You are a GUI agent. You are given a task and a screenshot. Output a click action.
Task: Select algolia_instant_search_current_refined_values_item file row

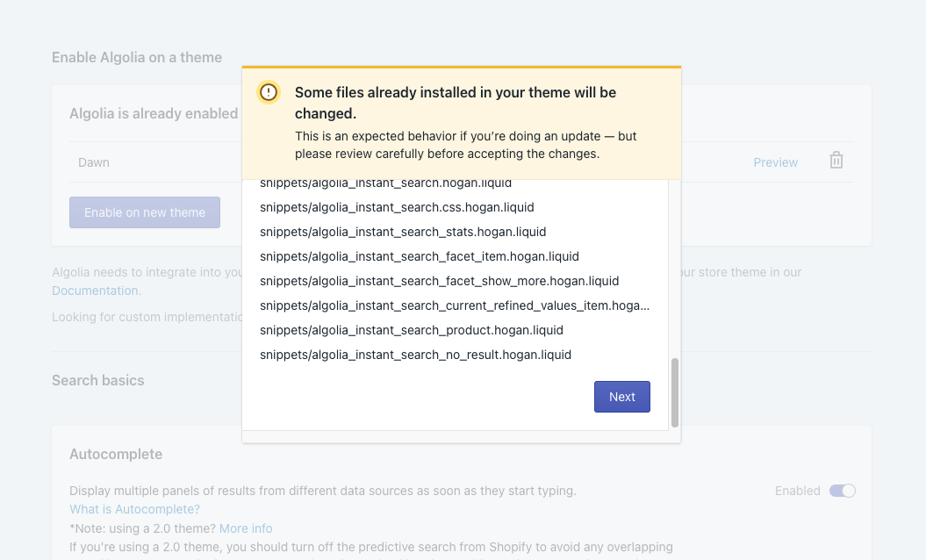(455, 306)
